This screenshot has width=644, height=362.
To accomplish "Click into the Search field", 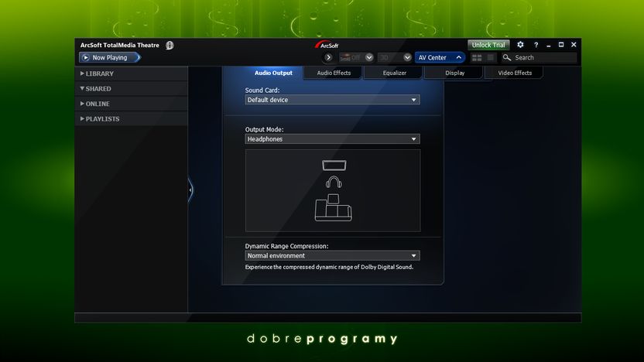I will point(544,57).
